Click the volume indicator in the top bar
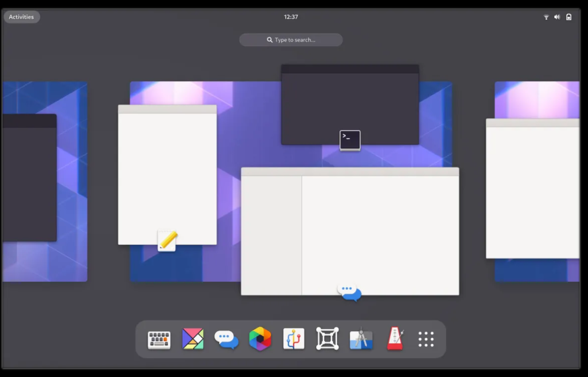The height and width of the screenshot is (377, 588). (557, 17)
